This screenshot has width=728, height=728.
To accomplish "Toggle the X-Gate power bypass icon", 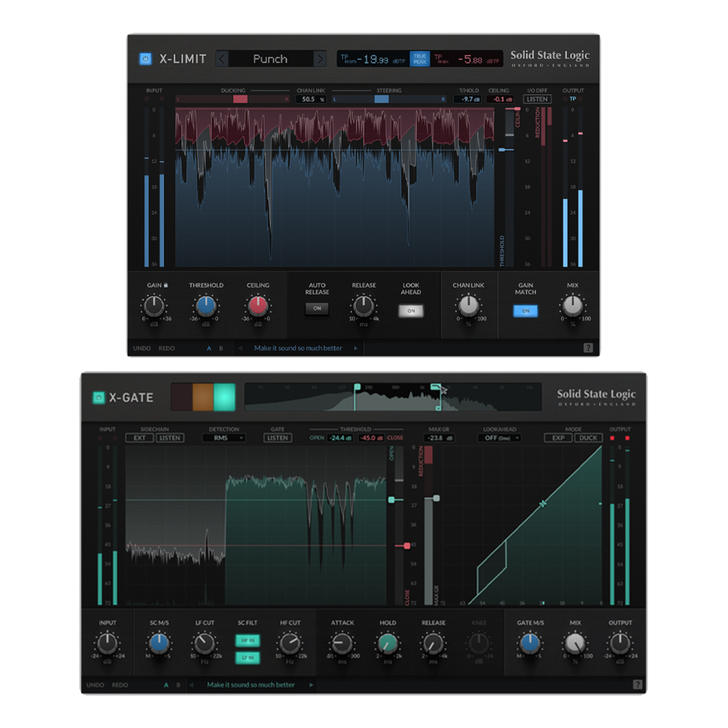I will click(98, 397).
